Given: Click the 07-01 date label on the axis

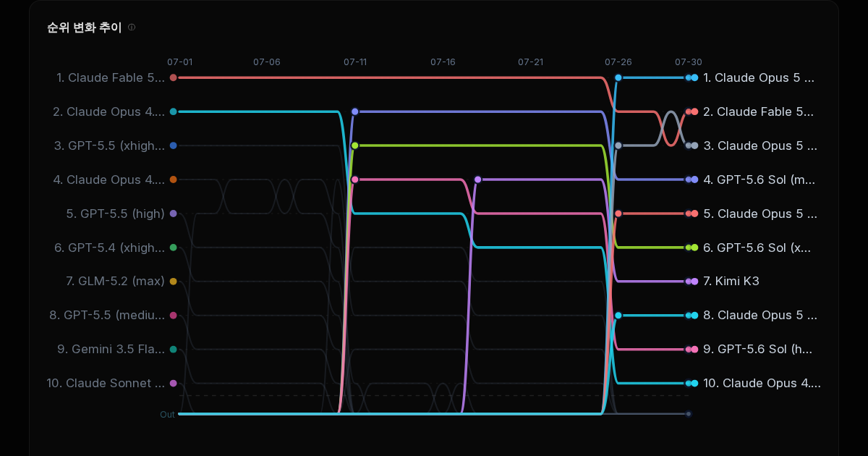Looking at the screenshot, I should [179, 62].
